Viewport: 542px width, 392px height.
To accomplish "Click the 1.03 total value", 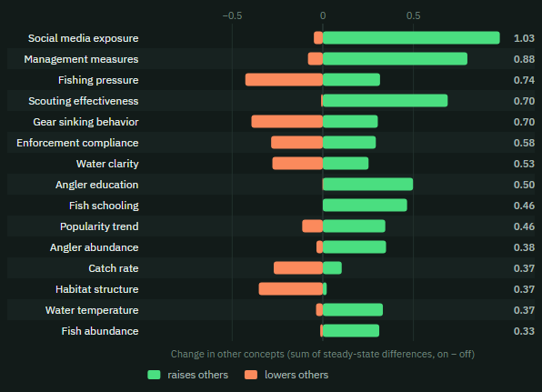I will tap(524, 38).
